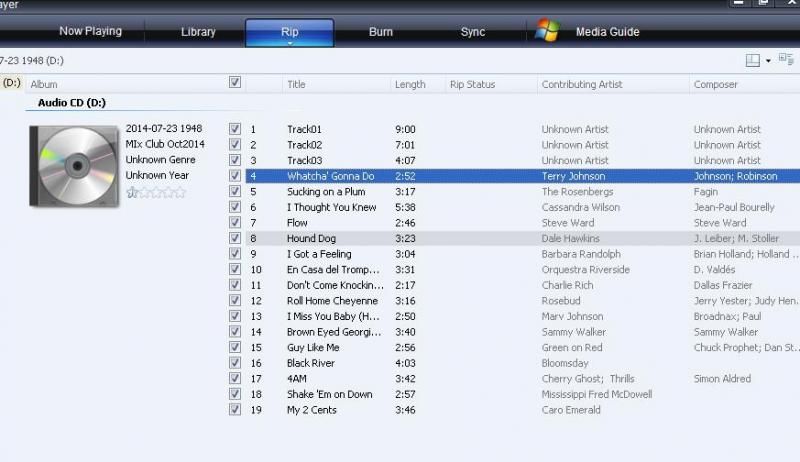
Task: Open the Sync tab
Action: coord(473,32)
